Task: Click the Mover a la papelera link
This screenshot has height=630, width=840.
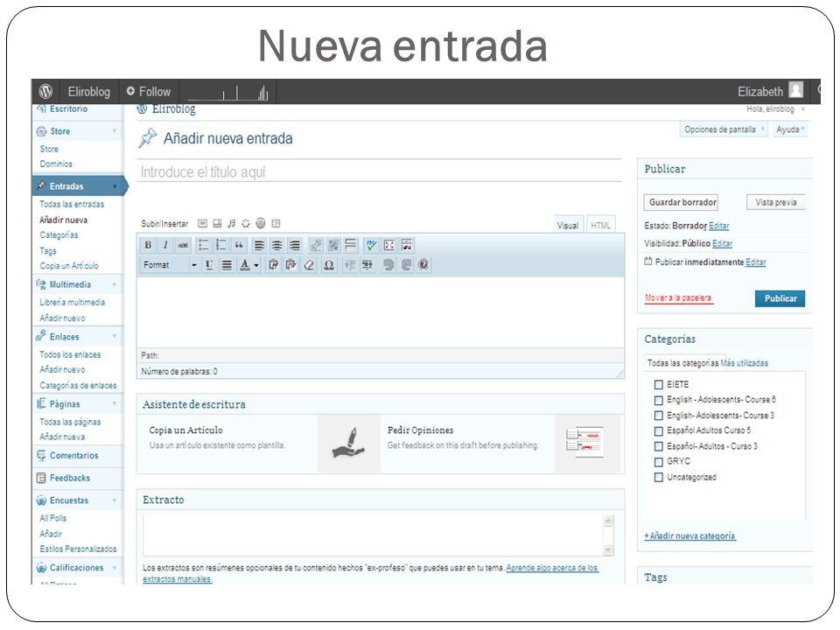Action: pos(679,297)
